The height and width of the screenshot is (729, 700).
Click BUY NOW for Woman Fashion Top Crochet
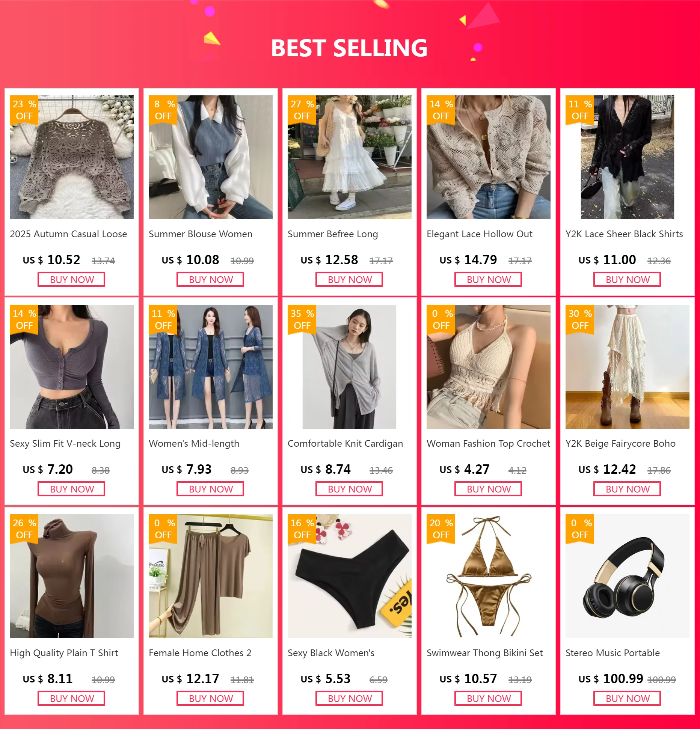[x=488, y=489]
